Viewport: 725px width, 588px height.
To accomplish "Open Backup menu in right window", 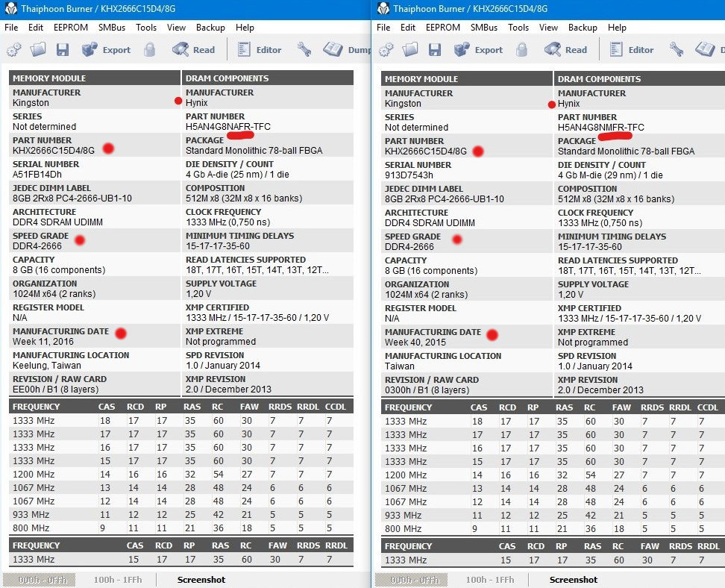I will click(583, 28).
